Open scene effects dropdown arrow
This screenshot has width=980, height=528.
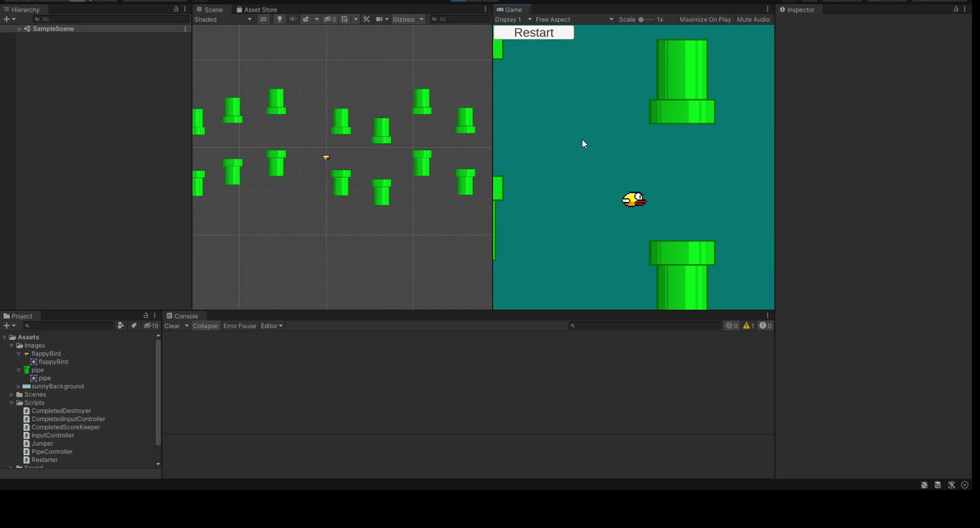(x=317, y=19)
